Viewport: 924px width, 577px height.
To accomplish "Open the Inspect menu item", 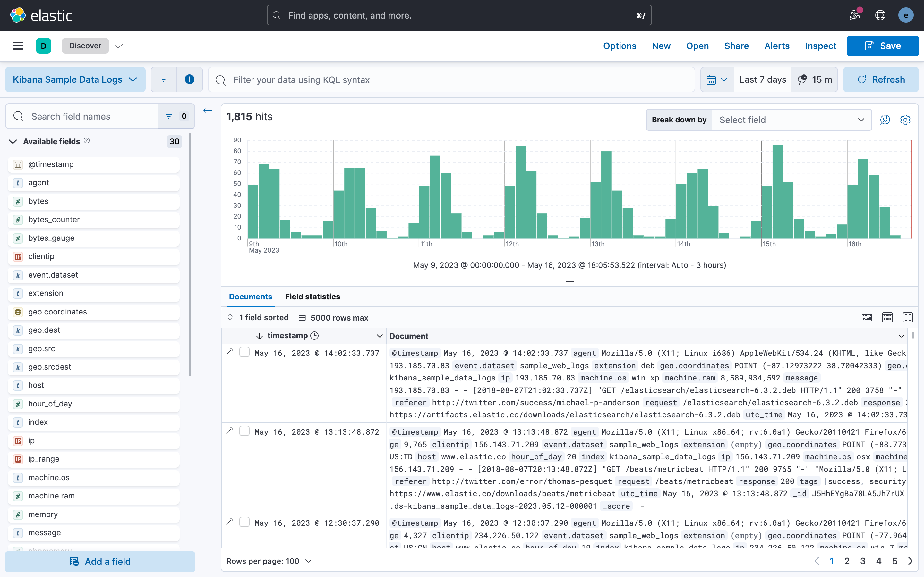I will tap(820, 46).
